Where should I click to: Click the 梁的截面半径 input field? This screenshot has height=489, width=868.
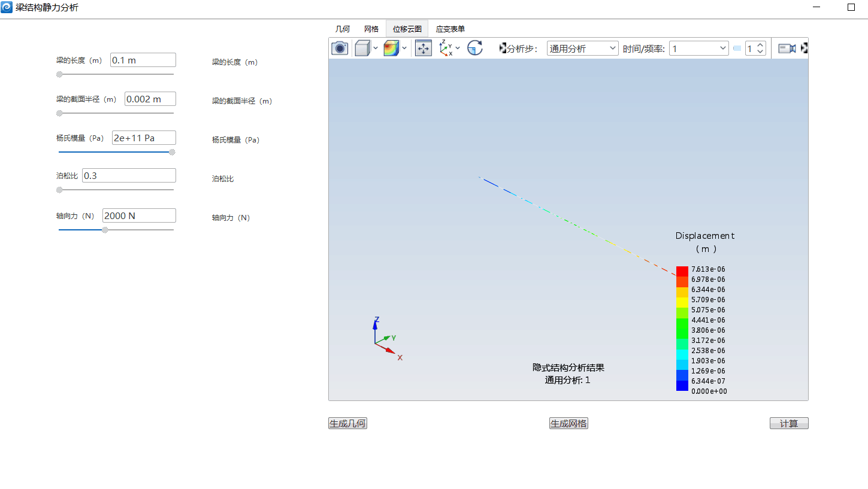pos(150,99)
